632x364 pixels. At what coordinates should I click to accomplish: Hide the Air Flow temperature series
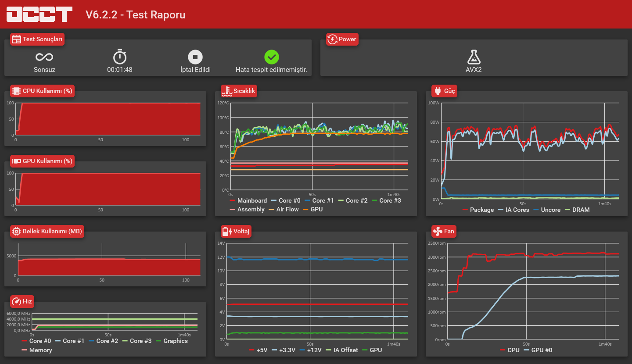(284, 209)
